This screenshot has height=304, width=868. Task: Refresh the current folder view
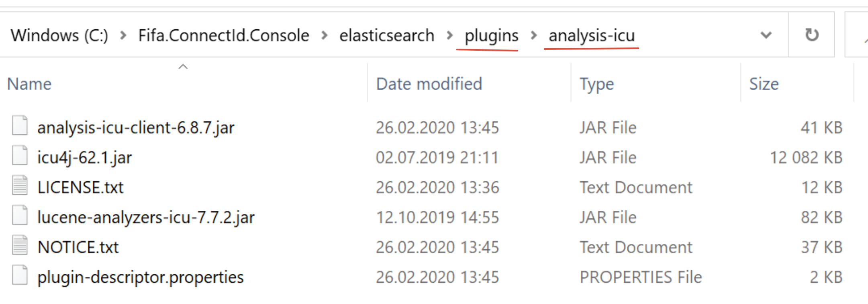tap(811, 35)
